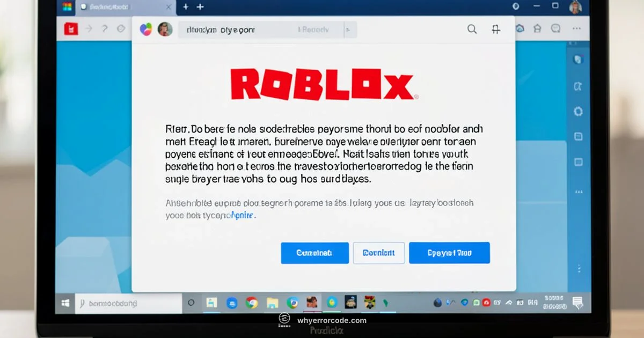
Task: Click the leftmost blue button in the dialog
Action: (x=314, y=253)
